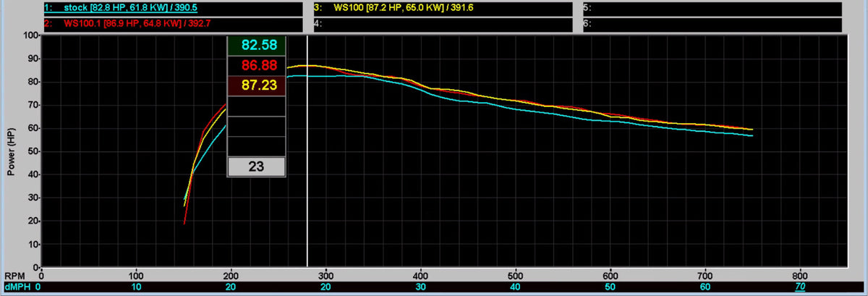Click the RPM axis label
The height and width of the screenshot is (296, 868).
coord(14,276)
